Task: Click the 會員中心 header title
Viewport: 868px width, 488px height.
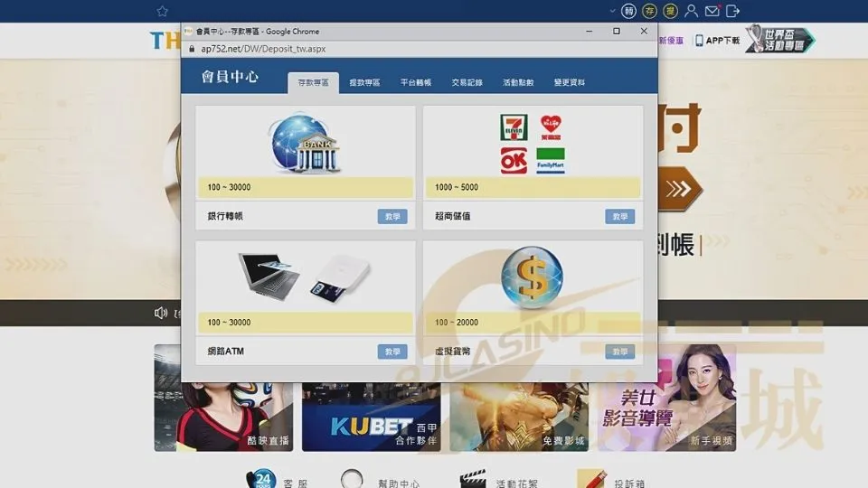Action: click(x=230, y=76)
